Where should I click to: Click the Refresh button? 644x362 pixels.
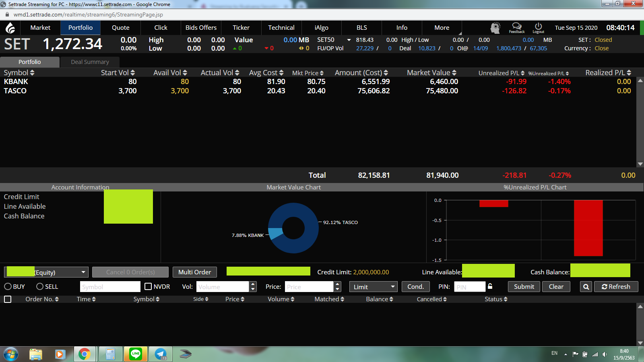click(x=616, y=287)
